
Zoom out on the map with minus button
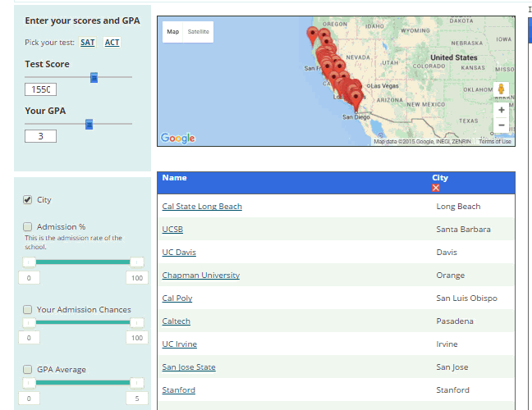tap(501, 125)
